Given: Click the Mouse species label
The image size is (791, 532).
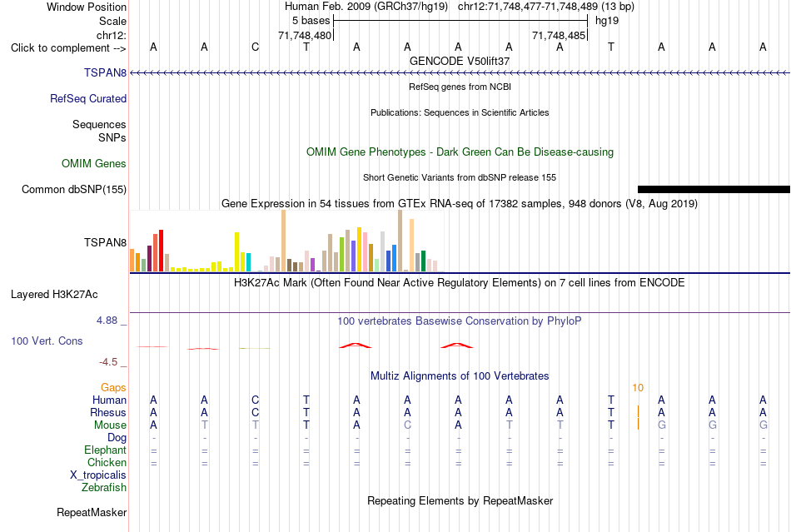Looking at the screenshot, I should 110,425.
